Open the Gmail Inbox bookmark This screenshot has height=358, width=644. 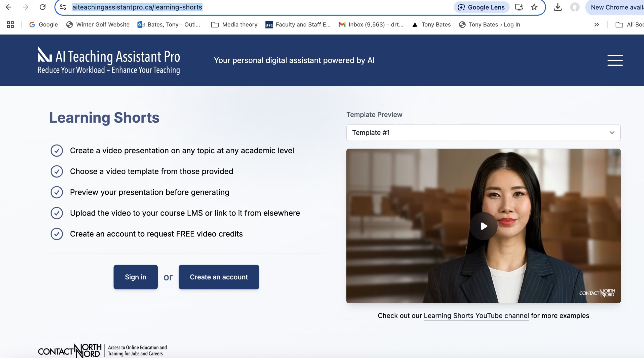tap(371, 24)
